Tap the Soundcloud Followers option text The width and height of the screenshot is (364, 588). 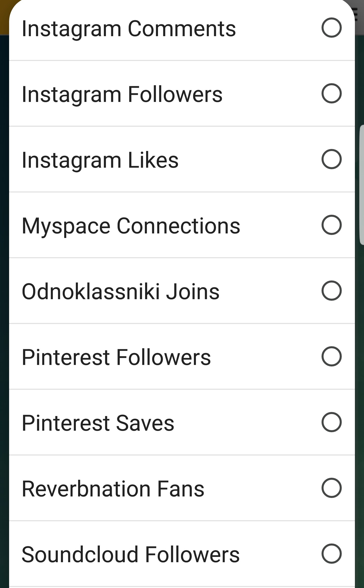click(131, 555)
